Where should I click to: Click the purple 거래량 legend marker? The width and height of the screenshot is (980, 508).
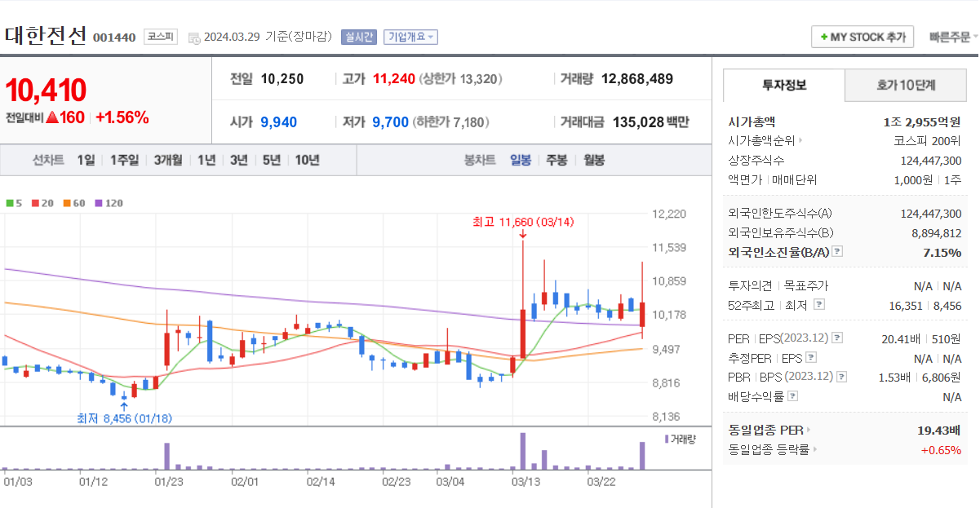pyautogui.click(x=666, y=439)
